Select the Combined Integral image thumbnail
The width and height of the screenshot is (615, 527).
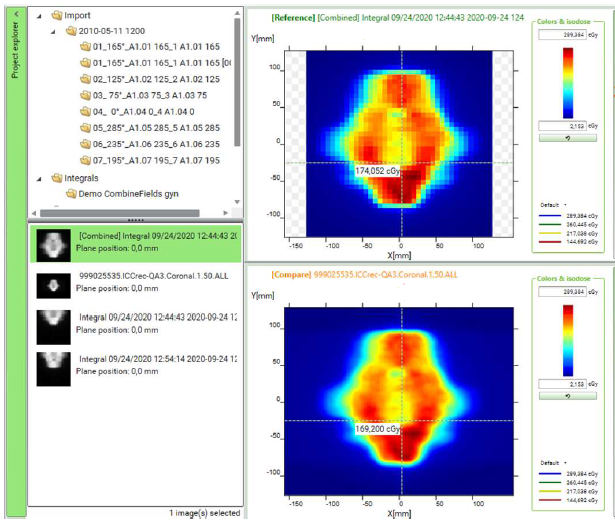(x=52, y=242)
